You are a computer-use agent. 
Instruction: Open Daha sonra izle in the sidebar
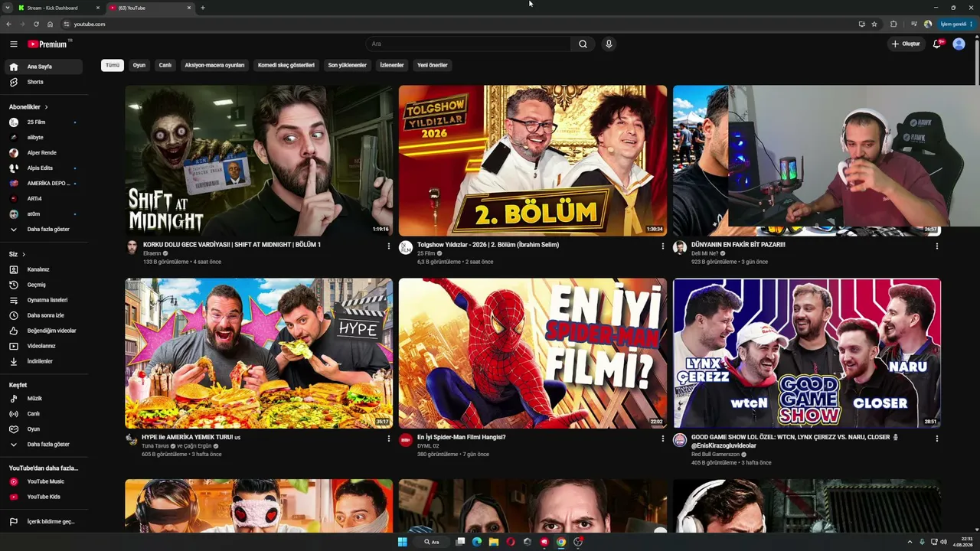45,315
